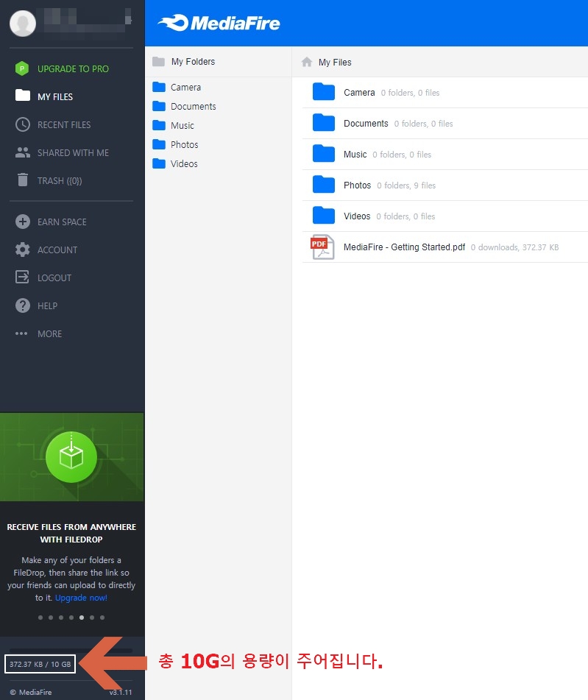Click the 372.37 KB / 10 GB storage text
Viewport: 588px width, 700px height.
point(40,664)
